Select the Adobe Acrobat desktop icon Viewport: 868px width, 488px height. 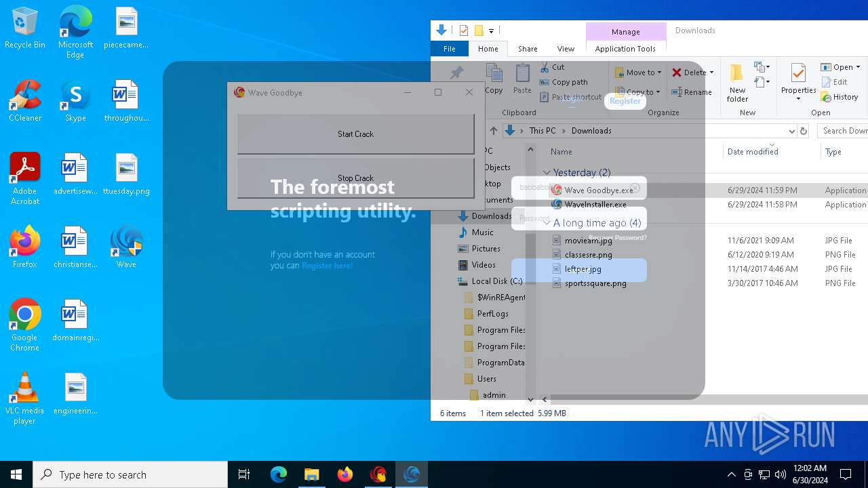tap(25, 178)
